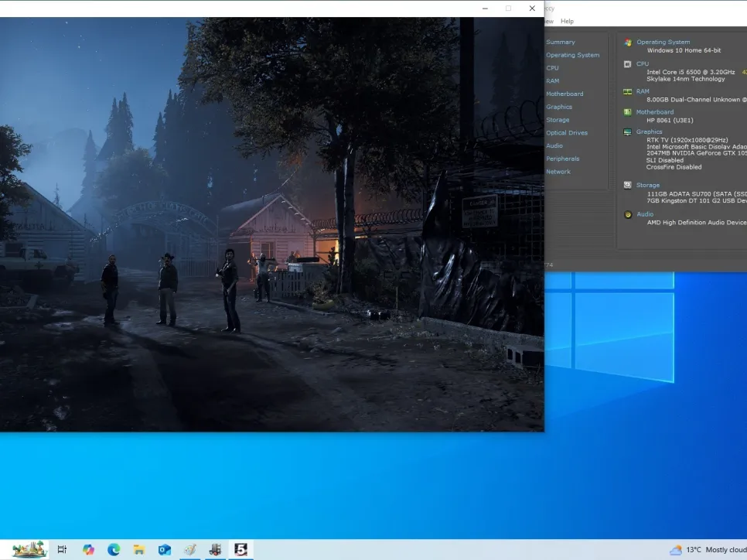The height and width of the screenshot is (560, 747).
Task: Click the '7GB Kingston DT 101 G2 USB' line
Action: 697,200
